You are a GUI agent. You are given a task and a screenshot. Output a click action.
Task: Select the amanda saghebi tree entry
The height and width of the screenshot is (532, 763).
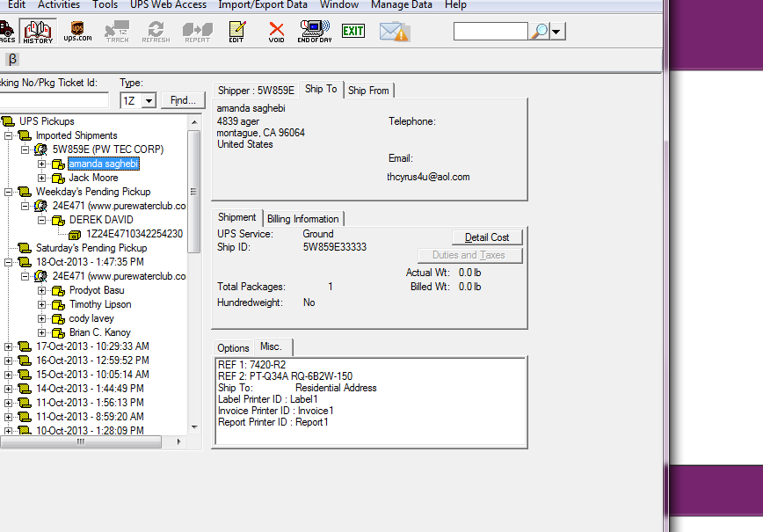104,164
